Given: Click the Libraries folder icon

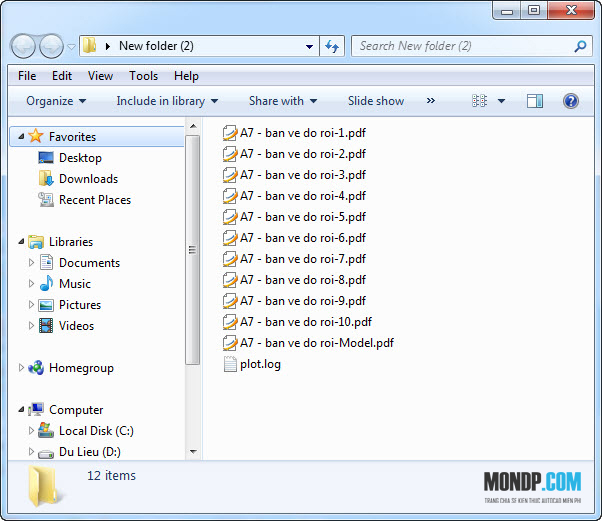Looking at the screenshot, I should pyautogui.click(x=36, y=242).
